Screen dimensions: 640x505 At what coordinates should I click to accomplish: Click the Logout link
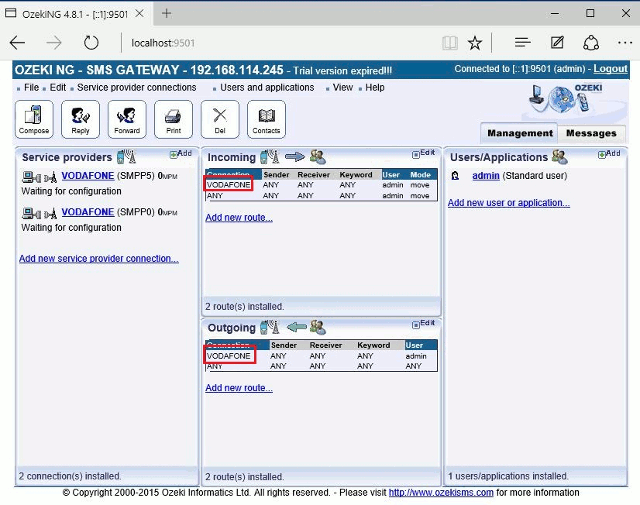point(610,69)
